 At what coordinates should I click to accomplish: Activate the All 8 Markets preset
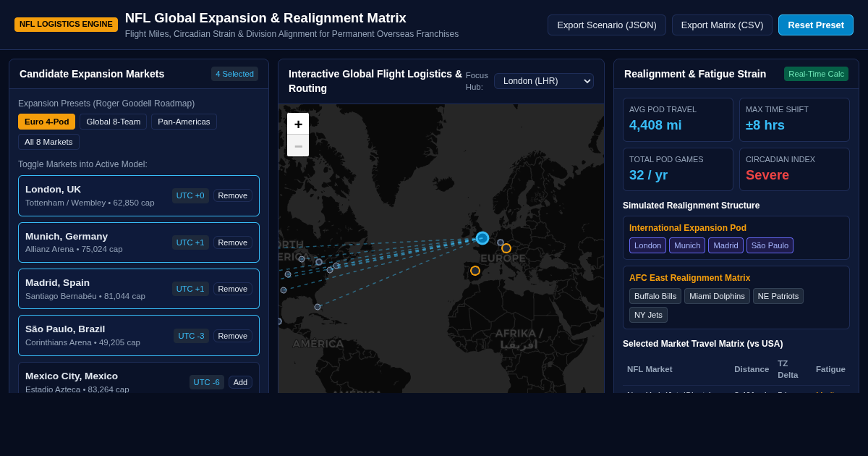48,142
